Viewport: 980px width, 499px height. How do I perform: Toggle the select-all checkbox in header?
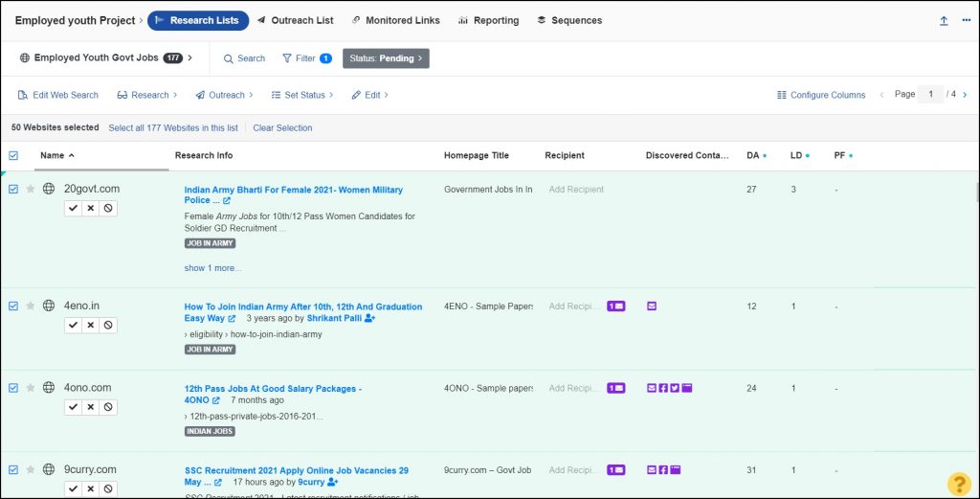13,156
